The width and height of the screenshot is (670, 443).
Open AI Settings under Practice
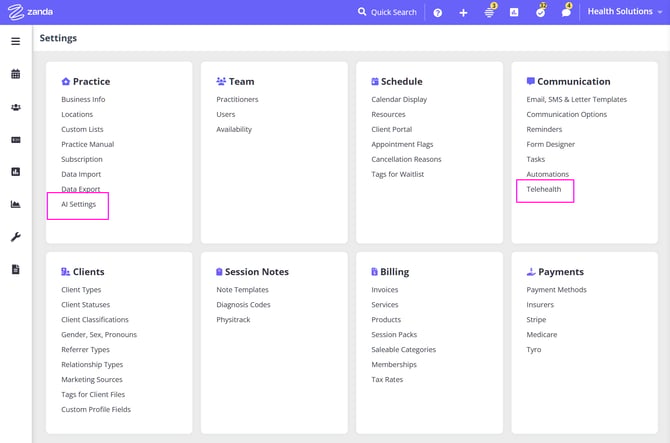pyautogui.click(x=79, y=204)
